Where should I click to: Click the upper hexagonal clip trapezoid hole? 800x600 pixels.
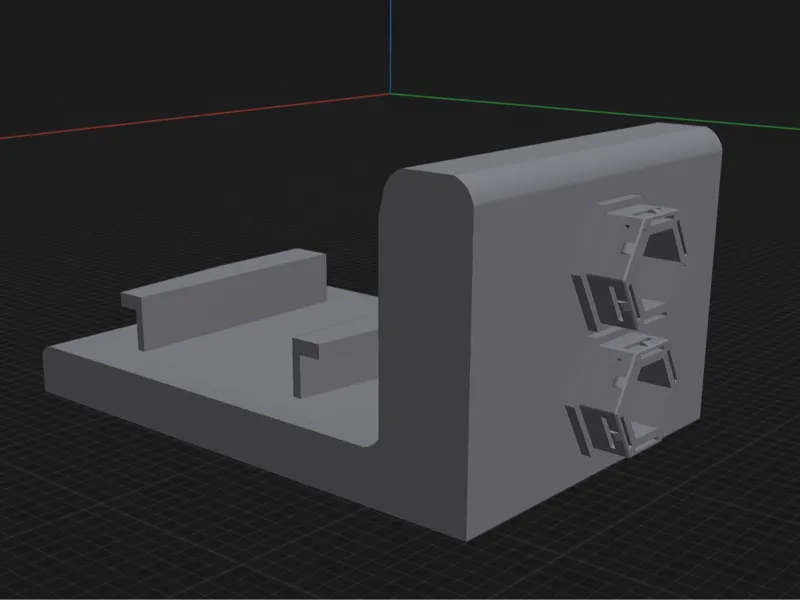tap(662, 244)
